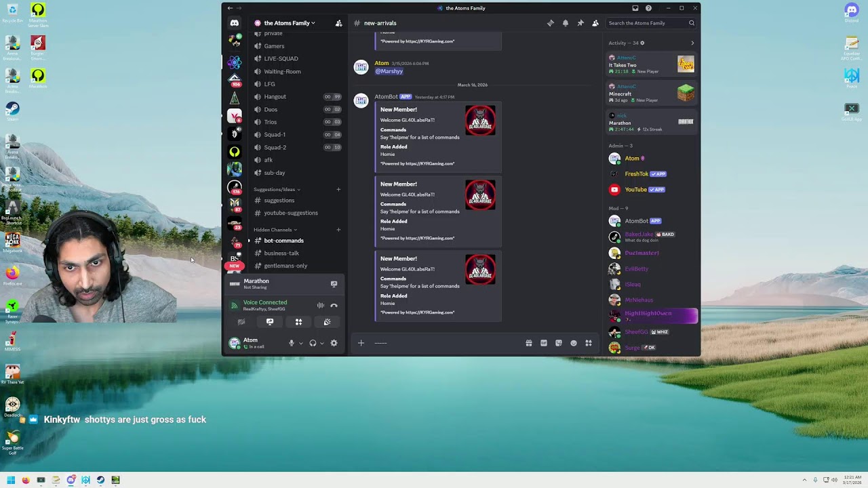Join the Waiting-Room voice channel
The image size is (868, 488).
(297, 71)
